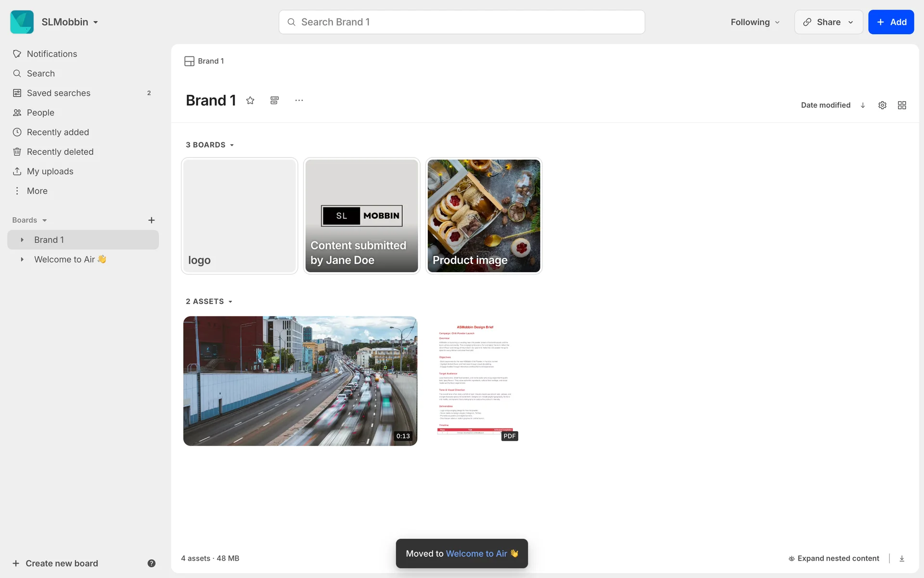Star Brand 1 as favorite
The height and width of the screenshot is (578, 924).
(x=250, y=100)
